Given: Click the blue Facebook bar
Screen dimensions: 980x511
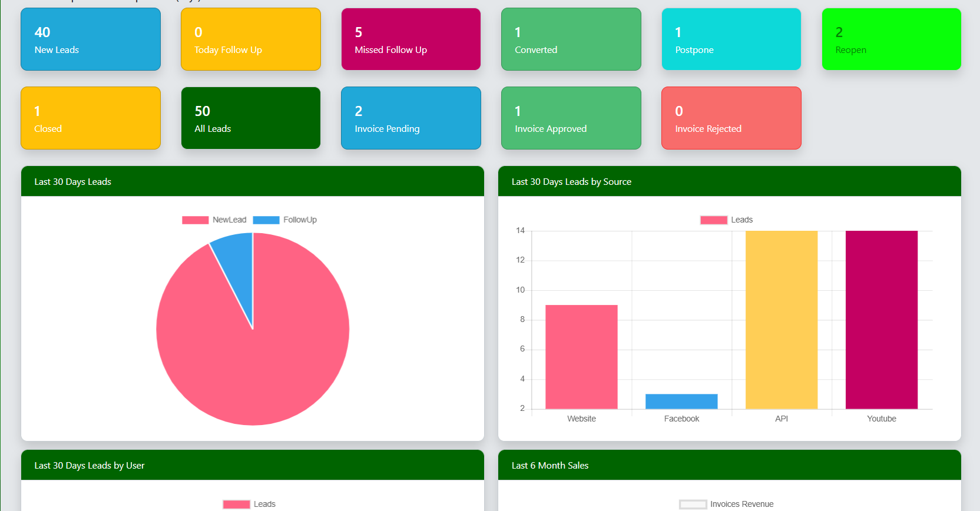Looking at the screenshot, I should [681, 401].
